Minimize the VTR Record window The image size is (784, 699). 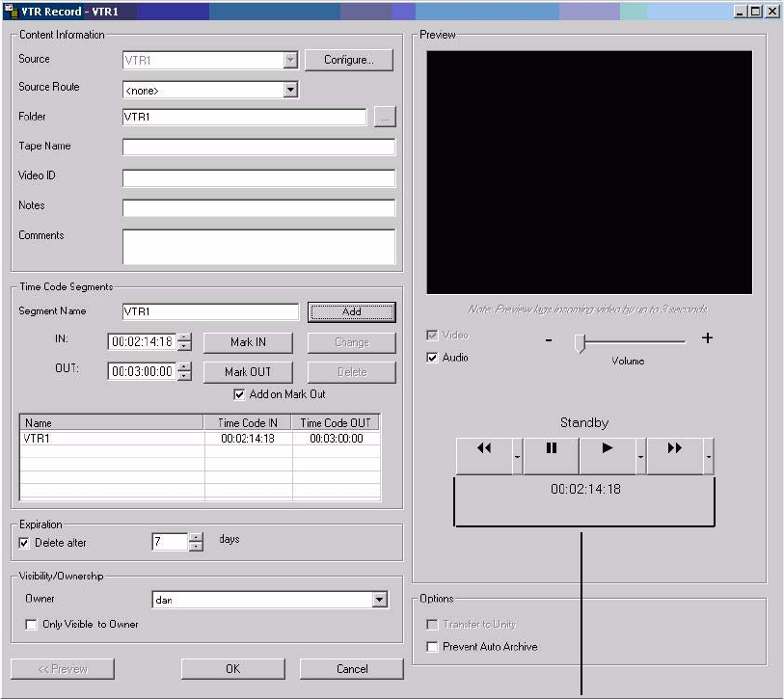[740, 11]
